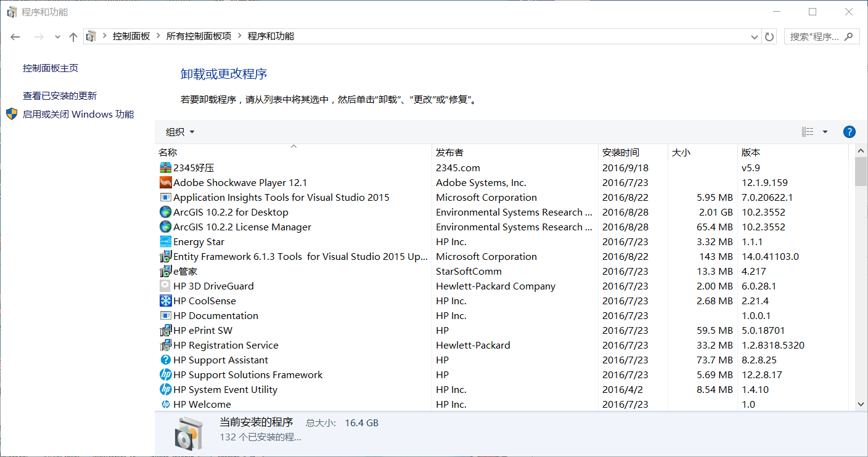Expand the chevron after 所有控制面板项 breadcrumb
Image resolution: width=868 pixels, height=457 pixels.
point(240,36)
